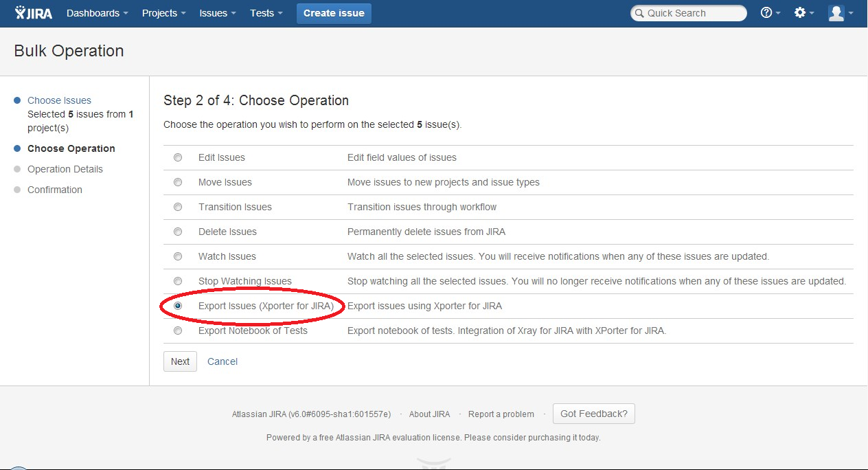This screenshot has height=470, width=868.
Task: Click the Next button
Action: 180,361
